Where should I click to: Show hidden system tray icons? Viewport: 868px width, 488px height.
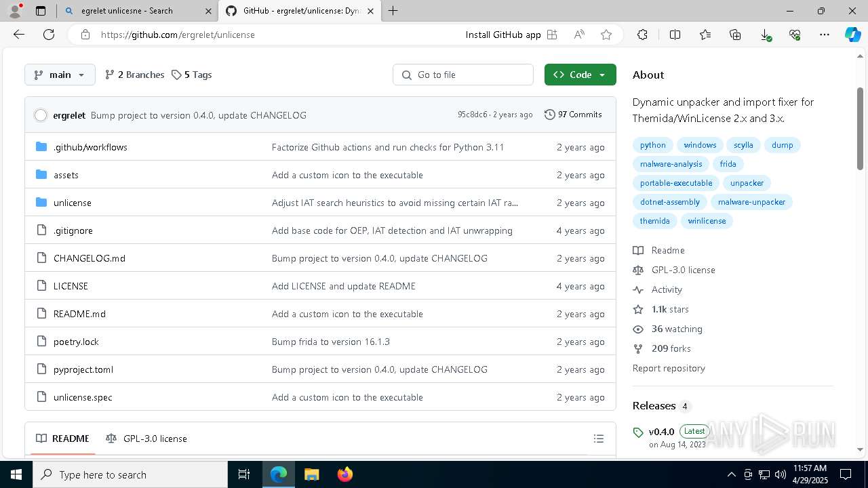pyautogui.click(x=731, y=474)
